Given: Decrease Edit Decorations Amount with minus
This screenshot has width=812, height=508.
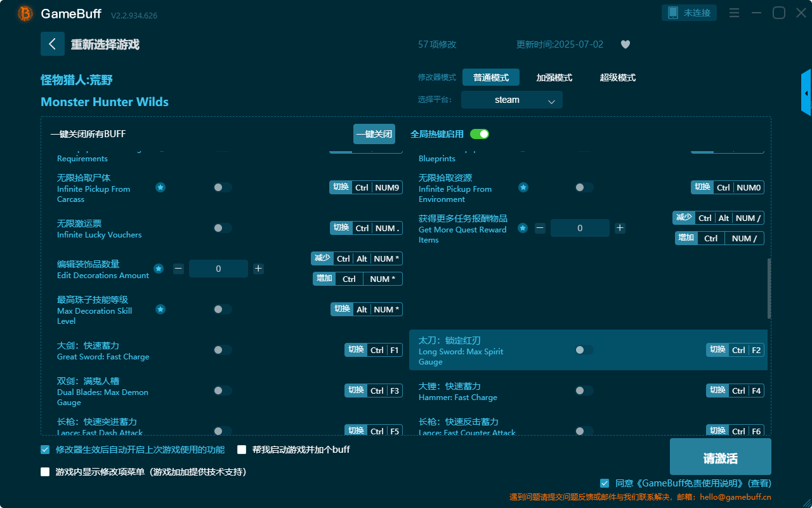Looking at the screenshot, I should tap(178, 269).
